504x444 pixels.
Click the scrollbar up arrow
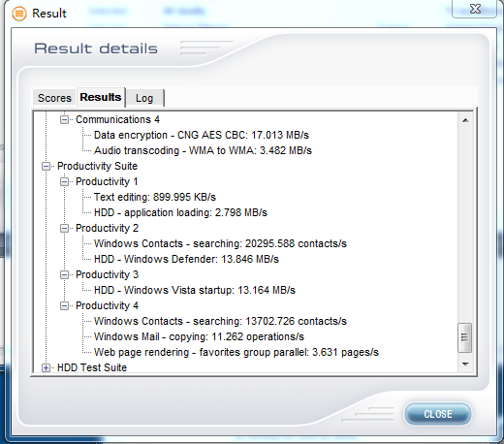(x=465, y=120)
